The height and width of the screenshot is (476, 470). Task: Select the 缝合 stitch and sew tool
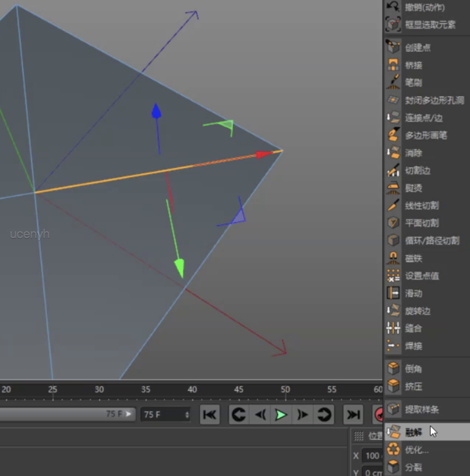(x=427, y=328)
